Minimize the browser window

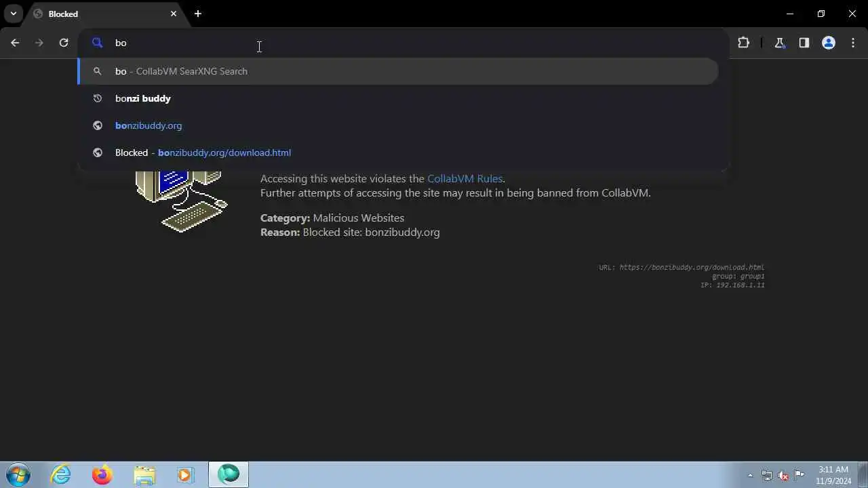[789, 14]
